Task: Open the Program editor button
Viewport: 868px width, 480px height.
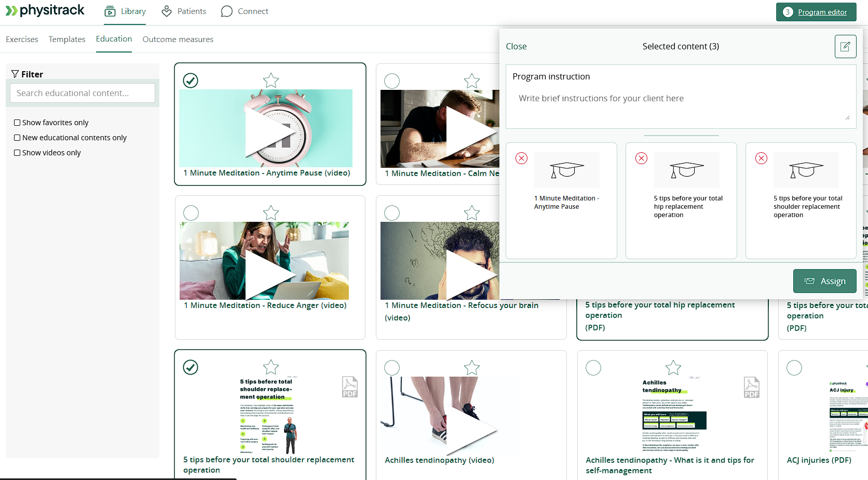Action: click(x=816, y=12)
